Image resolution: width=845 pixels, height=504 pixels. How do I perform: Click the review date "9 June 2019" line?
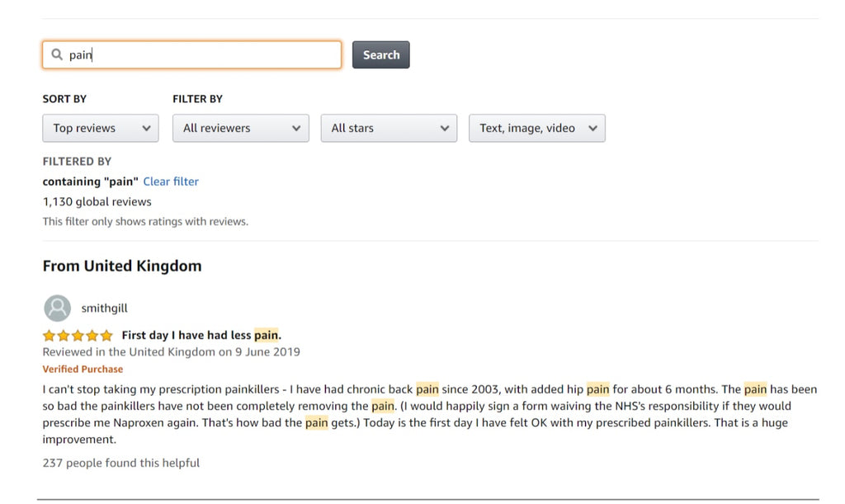click(171, 352)
